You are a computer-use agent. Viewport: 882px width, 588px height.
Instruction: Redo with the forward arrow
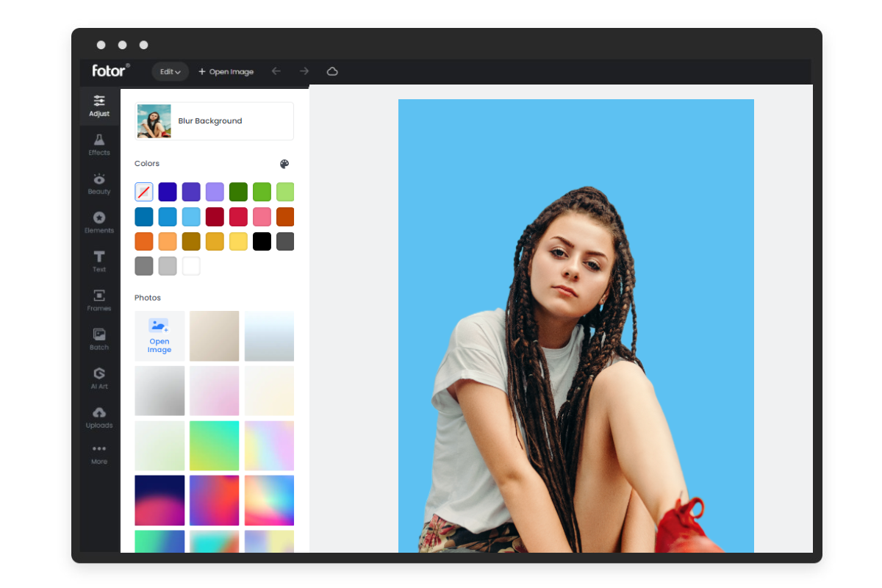[x=304, y=71]
